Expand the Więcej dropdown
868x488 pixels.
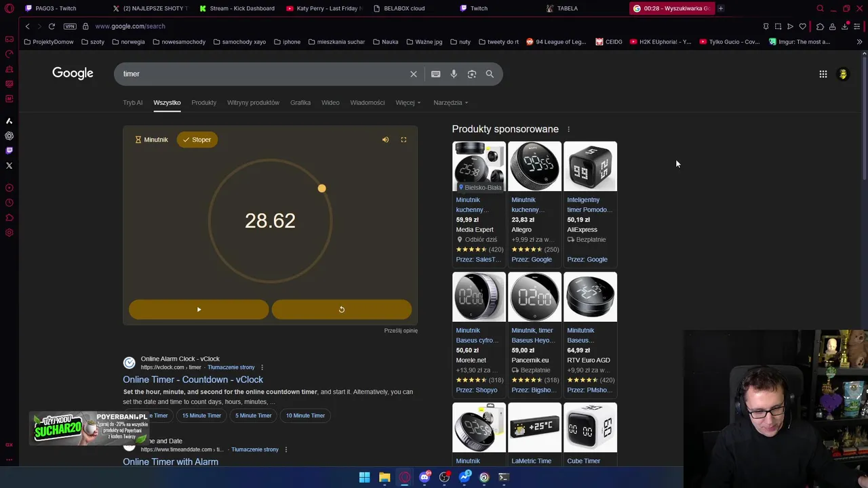pyautogui.click(x=408, y=102)
